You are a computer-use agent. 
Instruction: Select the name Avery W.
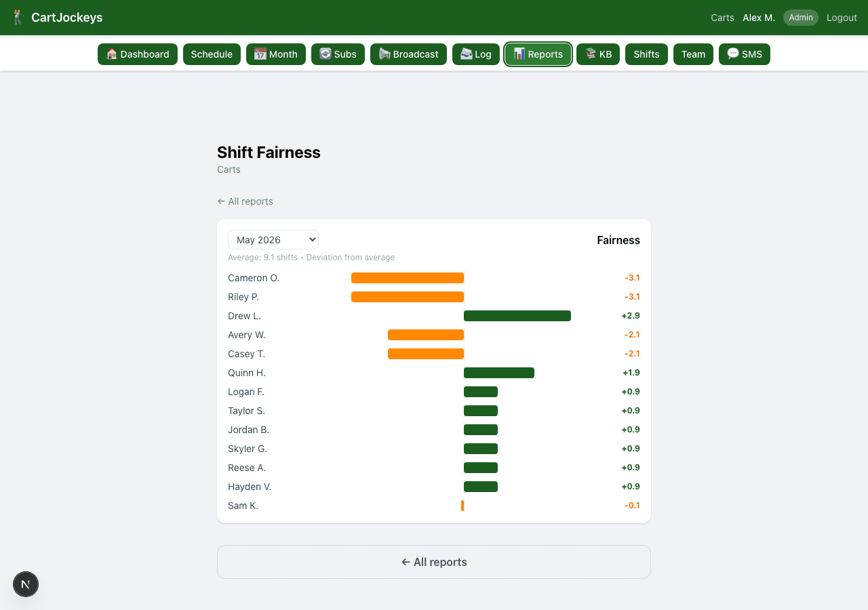(x=247, y=335)
